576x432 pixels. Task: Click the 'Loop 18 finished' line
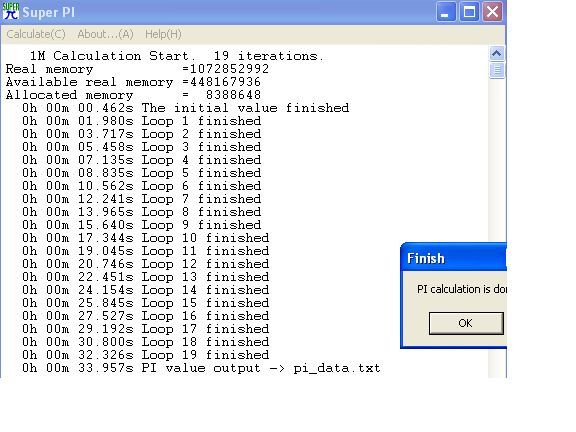(145, 342)
